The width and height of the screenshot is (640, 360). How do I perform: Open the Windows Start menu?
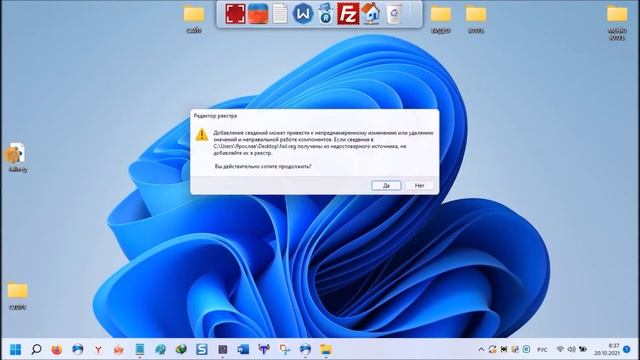[16, 349]
